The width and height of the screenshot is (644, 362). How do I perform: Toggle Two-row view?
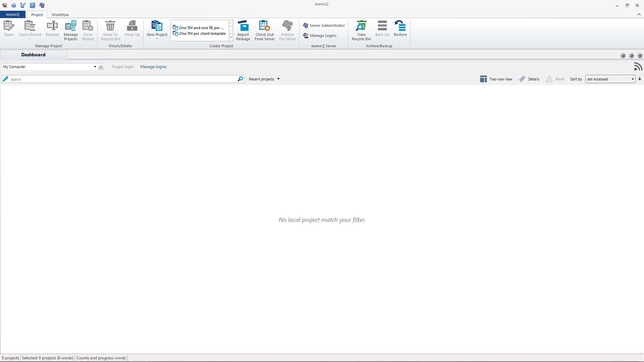click(496, 79)
